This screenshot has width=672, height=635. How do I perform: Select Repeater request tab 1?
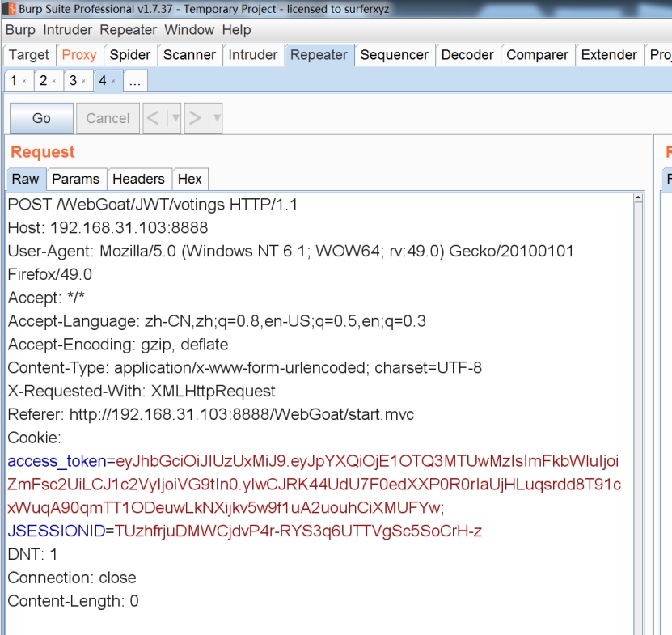(x=14, y=81)
